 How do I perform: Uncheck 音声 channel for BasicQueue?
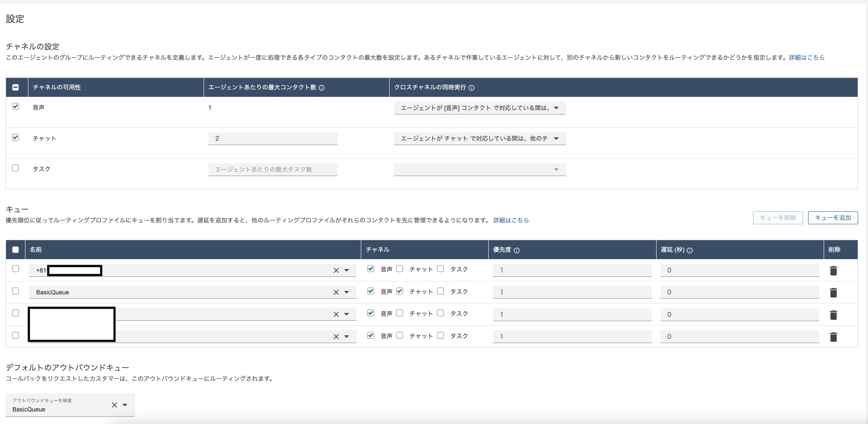coord(371,291)
